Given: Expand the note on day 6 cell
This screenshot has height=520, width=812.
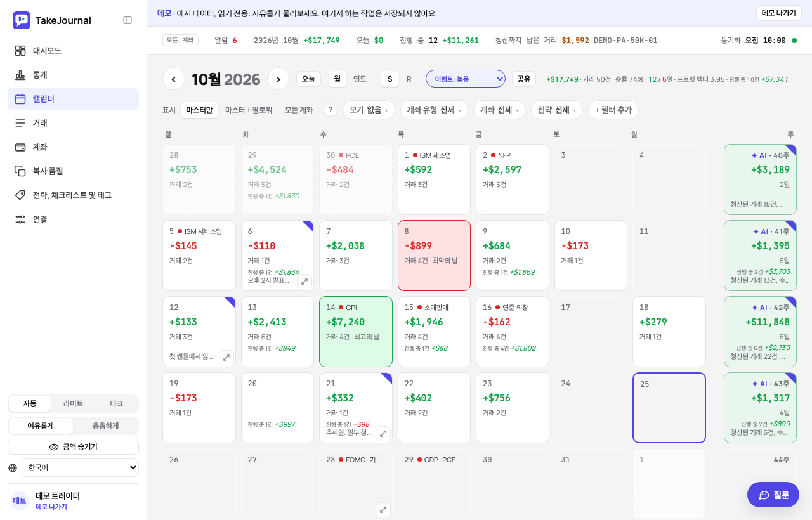Looking at the screenshot, I should click(304, 282).
